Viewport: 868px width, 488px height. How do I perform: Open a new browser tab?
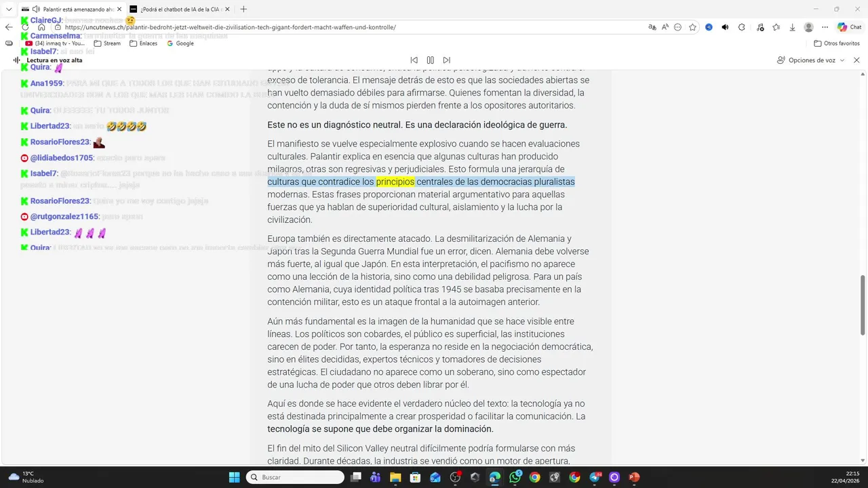point(243,9)
